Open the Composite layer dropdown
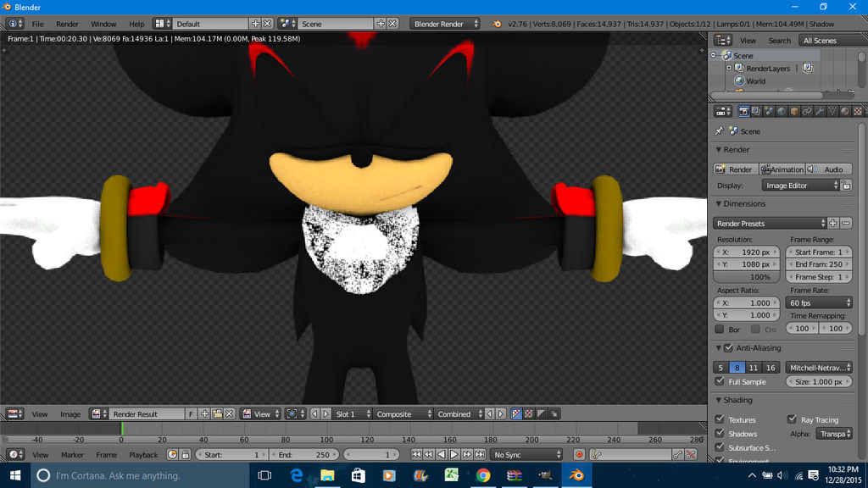Screen dimensions: 868x488 coord(403,413)
